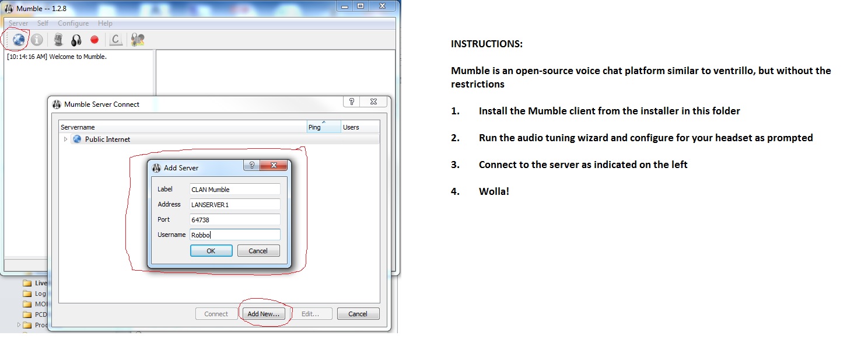Select the Log folder icon in Explorer

27,293
